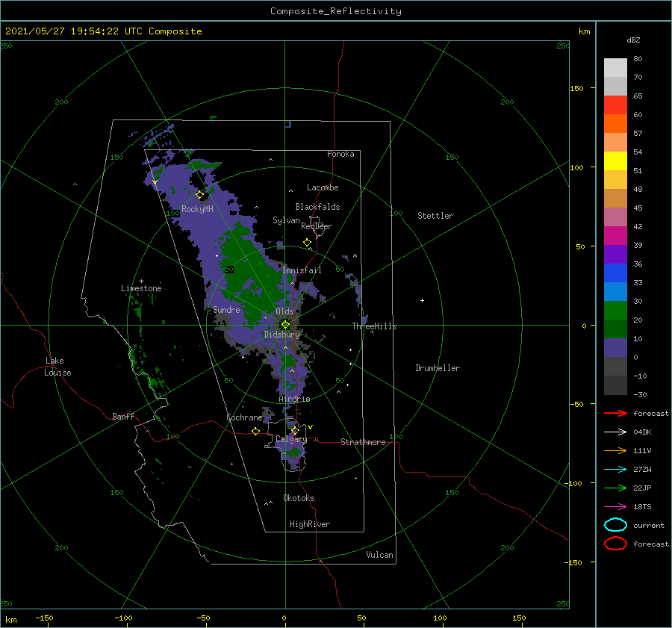
Task: Select the orange 111V arrow icon
Action: pyautogui.click(x=615, y=450)
